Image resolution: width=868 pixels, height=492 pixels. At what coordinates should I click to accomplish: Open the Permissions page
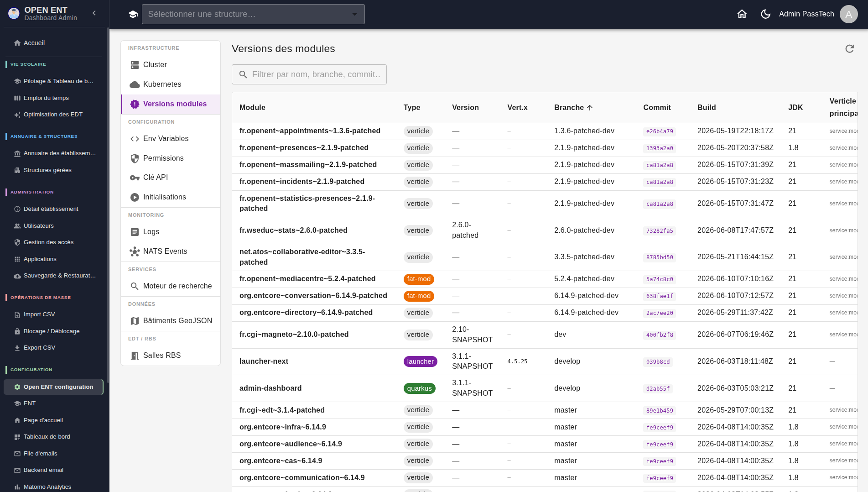pos(171,158)
